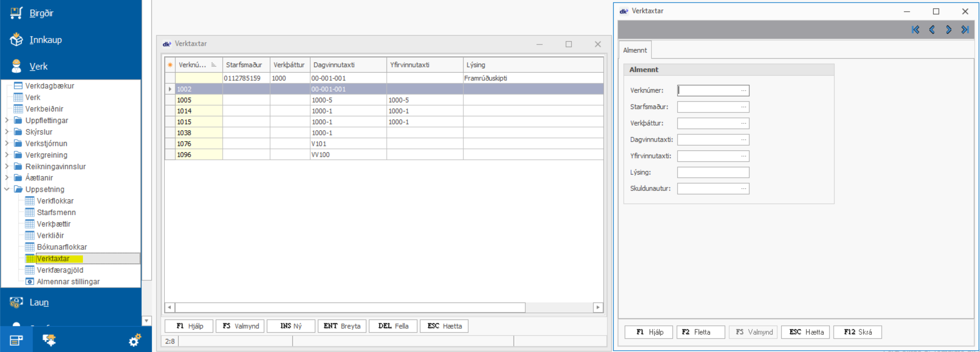
Task: Jump to last record arrow
Action: pyautogui.click(x=965, y=30)
